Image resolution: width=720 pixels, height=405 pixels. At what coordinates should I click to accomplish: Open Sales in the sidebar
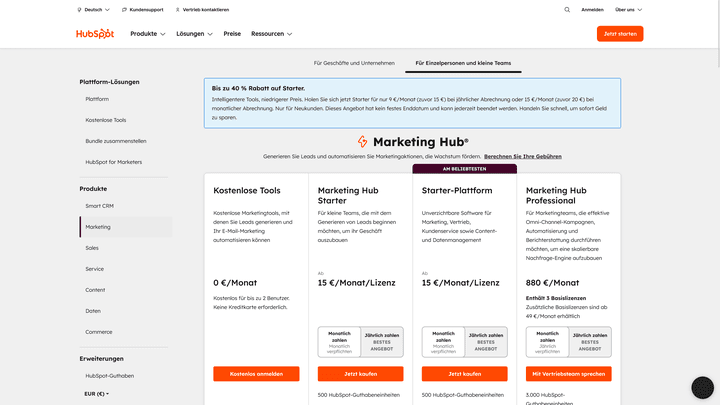[x=92, y=248]
